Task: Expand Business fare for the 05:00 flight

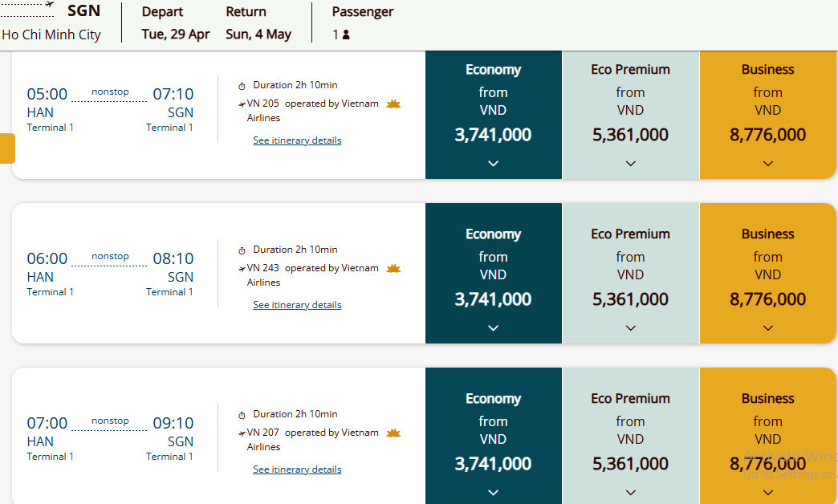Action: (x=767, y=163)
